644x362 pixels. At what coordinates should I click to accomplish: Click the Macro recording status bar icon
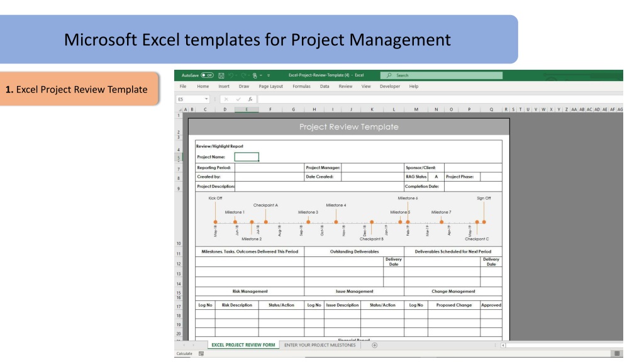pos(201,354)
